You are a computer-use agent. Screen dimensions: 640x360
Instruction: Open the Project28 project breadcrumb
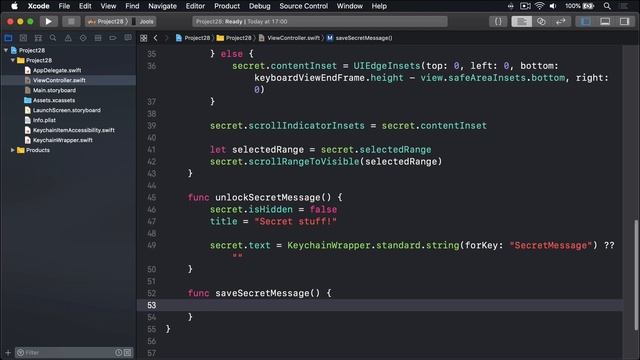tap(193, 38)
